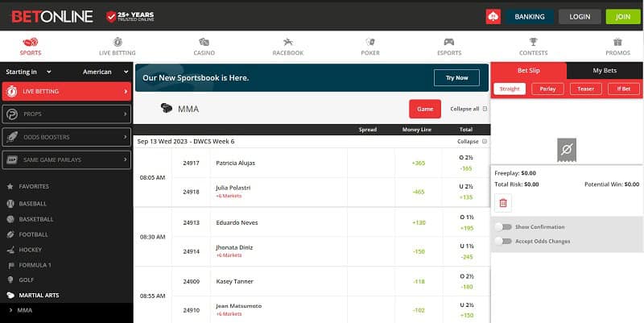
Task: Open the Casino dice icon
Action: pos(204,42)
